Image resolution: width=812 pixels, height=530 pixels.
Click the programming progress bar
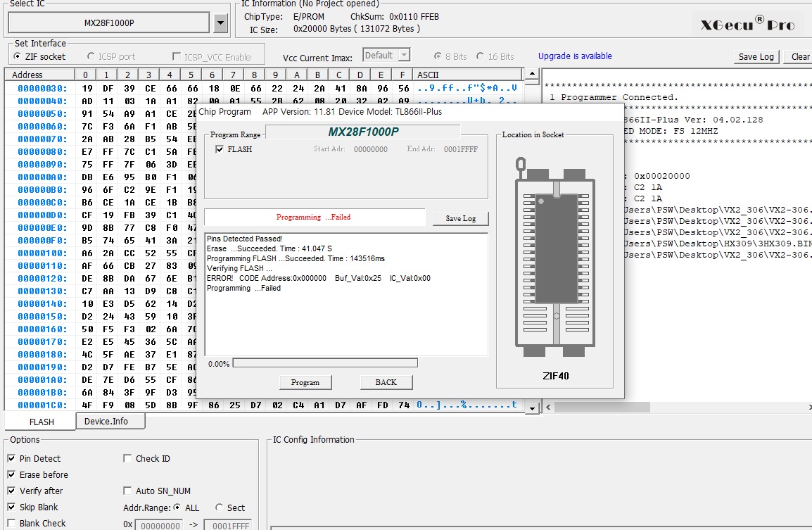coord(324,363)
